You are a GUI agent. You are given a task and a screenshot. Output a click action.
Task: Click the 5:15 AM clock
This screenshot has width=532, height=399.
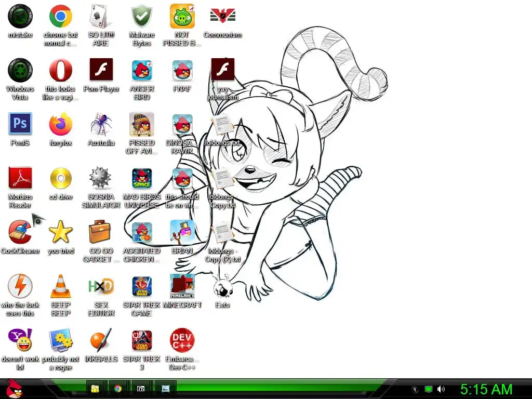point(486,390)
